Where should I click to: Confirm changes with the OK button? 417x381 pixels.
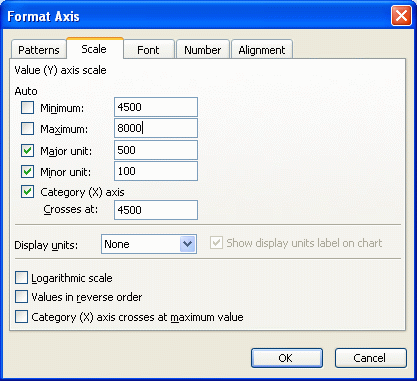coord(287,358)
